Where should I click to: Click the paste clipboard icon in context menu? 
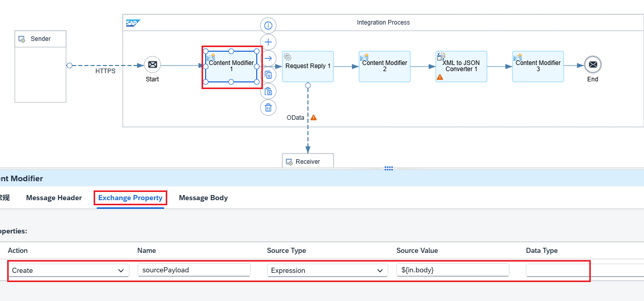(268, 91)
